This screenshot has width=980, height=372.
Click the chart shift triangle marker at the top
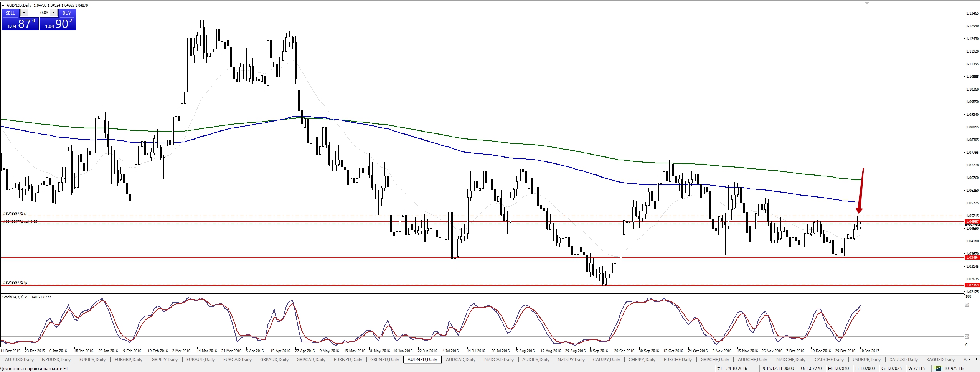[867, 3]
